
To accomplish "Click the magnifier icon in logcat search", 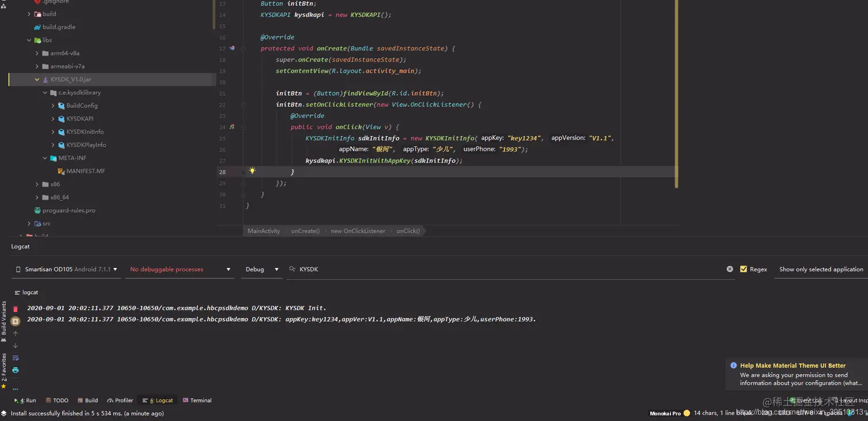I will [292, 269].
